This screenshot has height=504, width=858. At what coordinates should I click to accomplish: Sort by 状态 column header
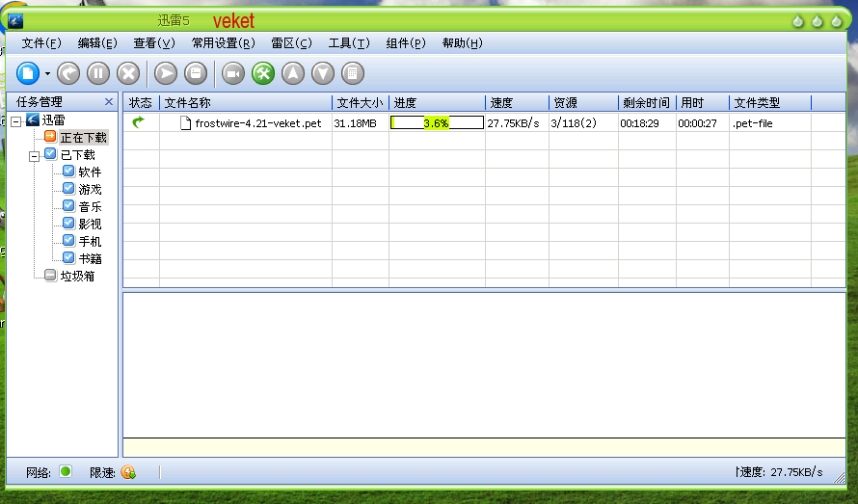pos(141,102)
